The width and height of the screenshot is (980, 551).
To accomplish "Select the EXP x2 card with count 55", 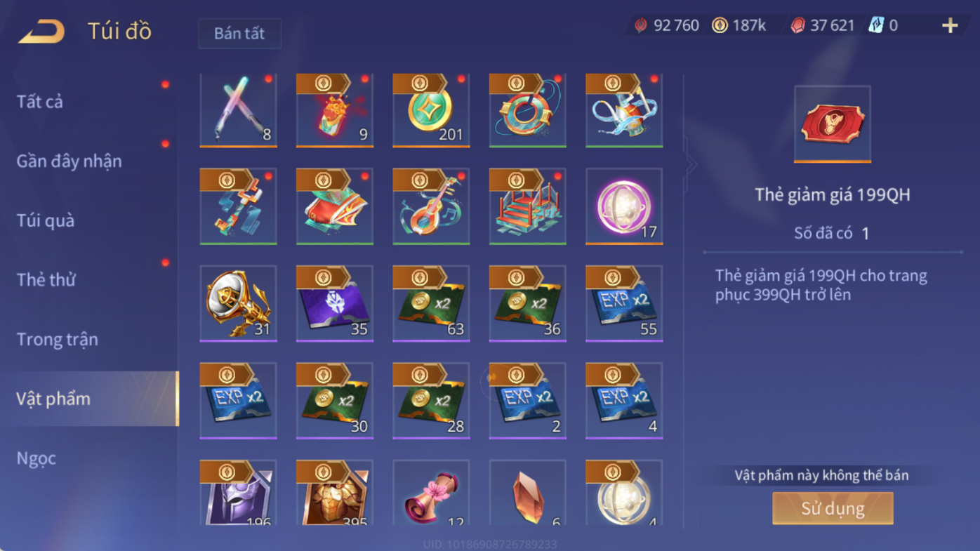I will 624,303.
